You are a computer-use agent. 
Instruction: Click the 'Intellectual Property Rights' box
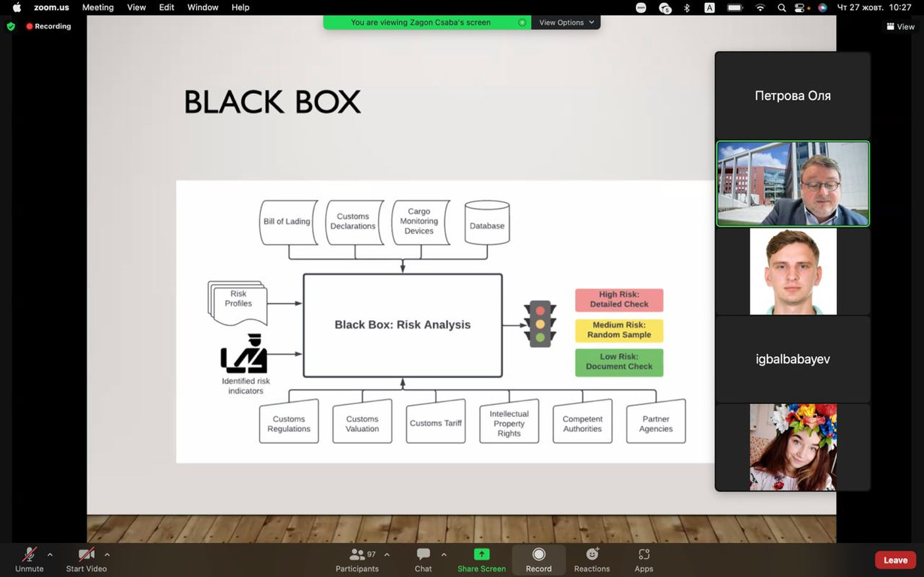pos(509,421)
